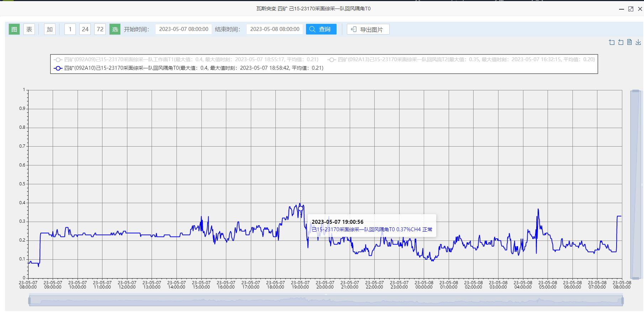The image size is (644, 312).
Task: Click the zoom reset back icon
Action: [621, 42]
